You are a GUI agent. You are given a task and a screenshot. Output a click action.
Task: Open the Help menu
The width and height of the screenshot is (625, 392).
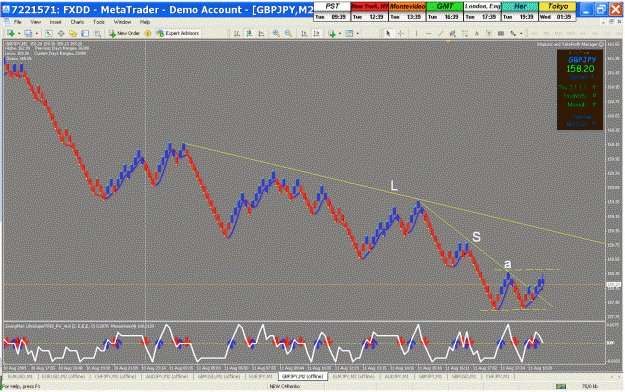coord(145,22)
